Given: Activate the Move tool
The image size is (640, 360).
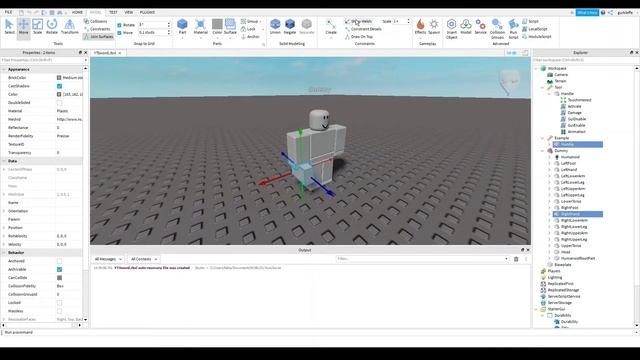Looking at the screenshot, I should pos(23,27).
